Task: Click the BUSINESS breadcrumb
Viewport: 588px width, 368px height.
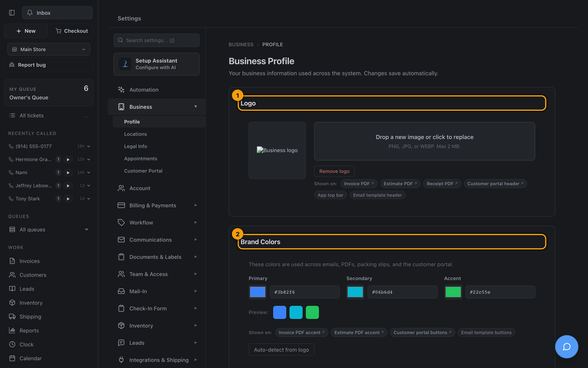Action: [x=241, y=45]
